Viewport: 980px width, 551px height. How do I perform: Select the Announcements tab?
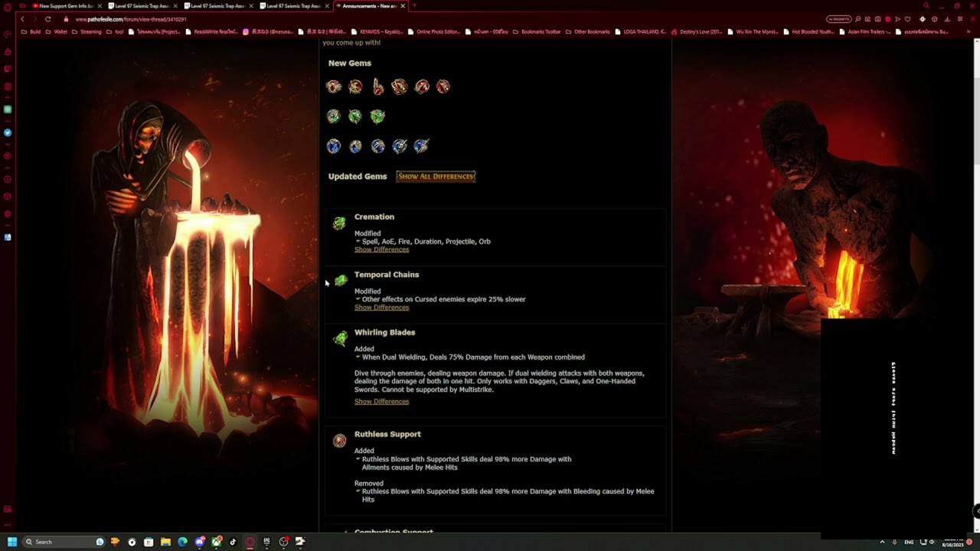click(369, 6)
